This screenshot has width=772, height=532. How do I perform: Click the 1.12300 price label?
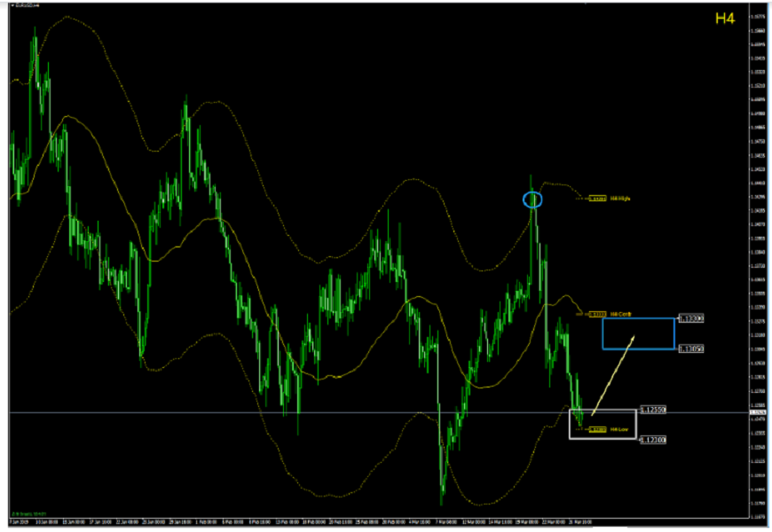(x=653, y=440)
